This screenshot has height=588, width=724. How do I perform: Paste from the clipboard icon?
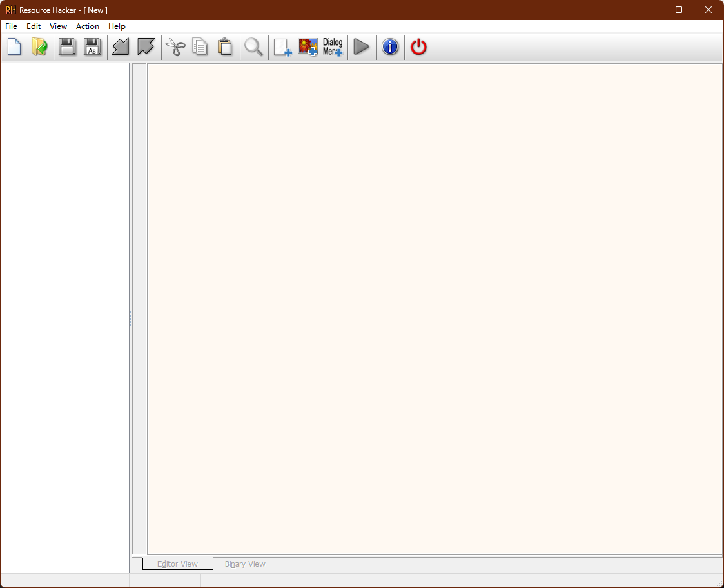[x=225, y=47]
